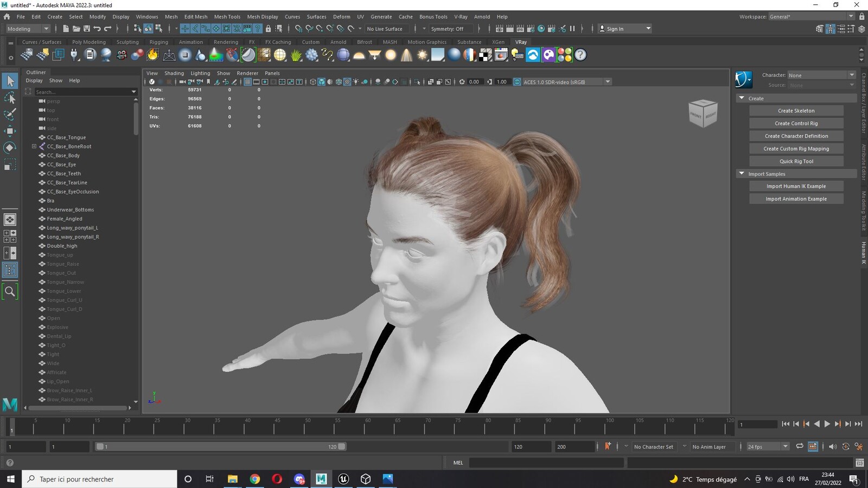
Task: Activate the Lasso select tool
Action: 10,98
